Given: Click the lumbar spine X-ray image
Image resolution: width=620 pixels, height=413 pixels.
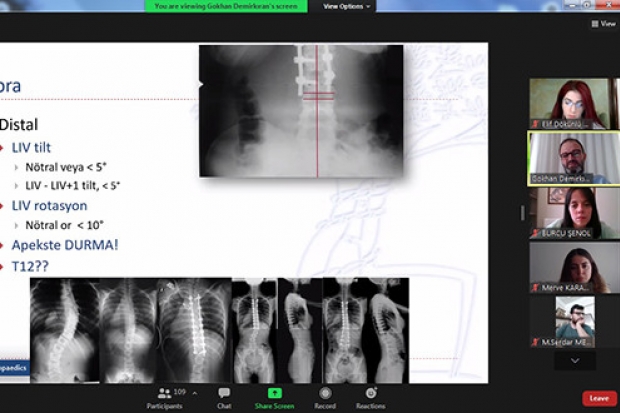Looking at the screenshot, I should 301,110.
